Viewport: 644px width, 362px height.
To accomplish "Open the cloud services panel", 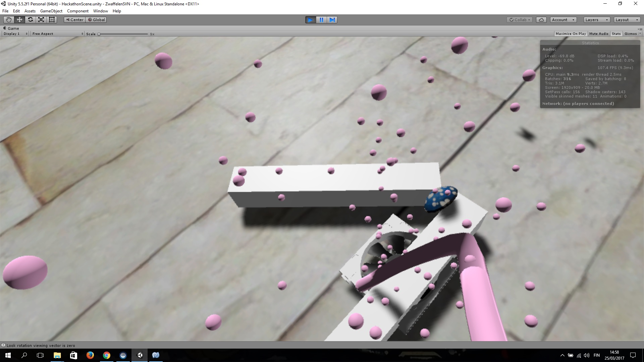I will coord(541,20).
